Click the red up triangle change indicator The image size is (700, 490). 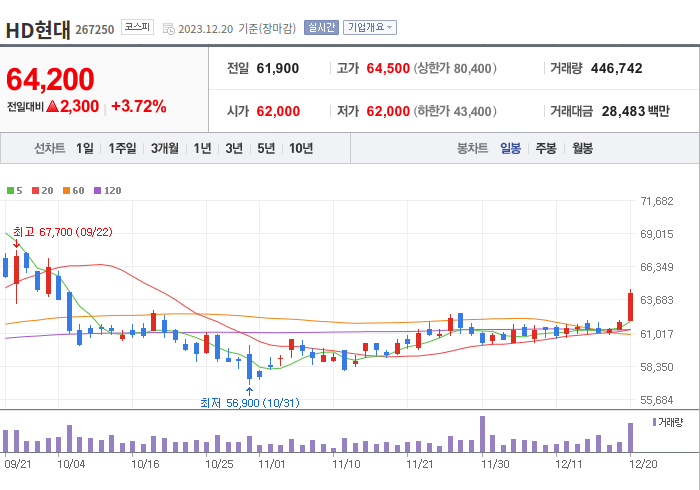(x=52, y=106)
